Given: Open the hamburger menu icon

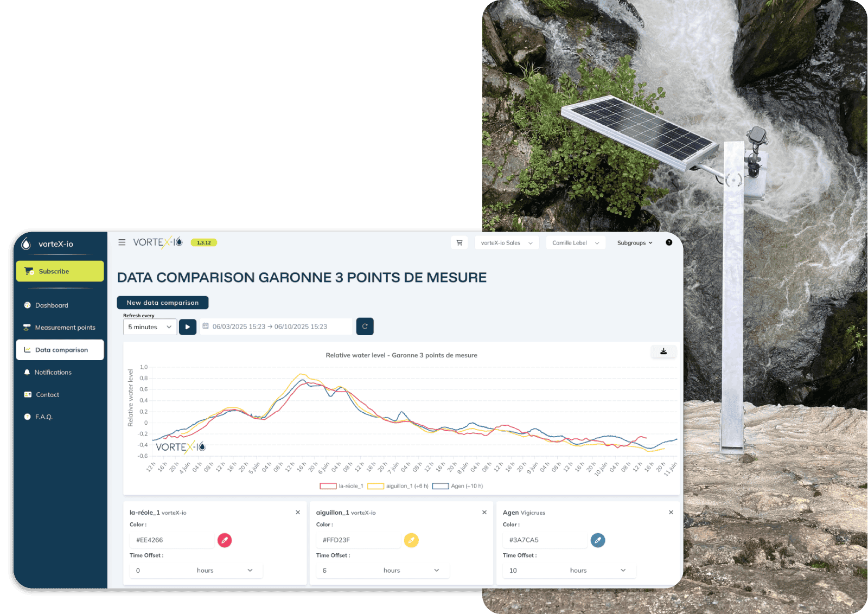Looking at the screenshot, I should (122, 242).
